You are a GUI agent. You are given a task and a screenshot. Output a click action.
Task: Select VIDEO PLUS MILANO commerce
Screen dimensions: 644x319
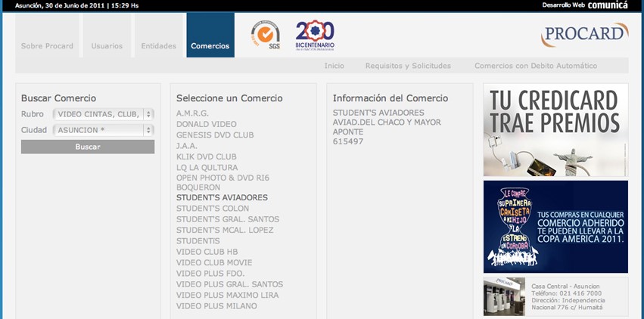(x=216, y=306)
